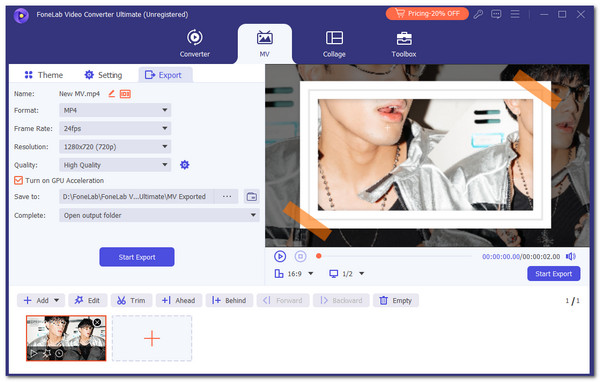Select the Export tab

(165, 75)
